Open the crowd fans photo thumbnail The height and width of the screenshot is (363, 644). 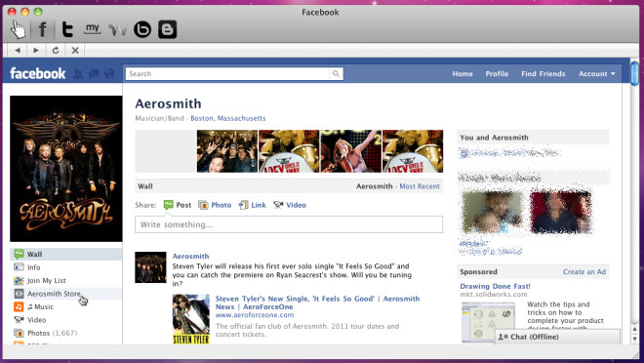(227, 151)
